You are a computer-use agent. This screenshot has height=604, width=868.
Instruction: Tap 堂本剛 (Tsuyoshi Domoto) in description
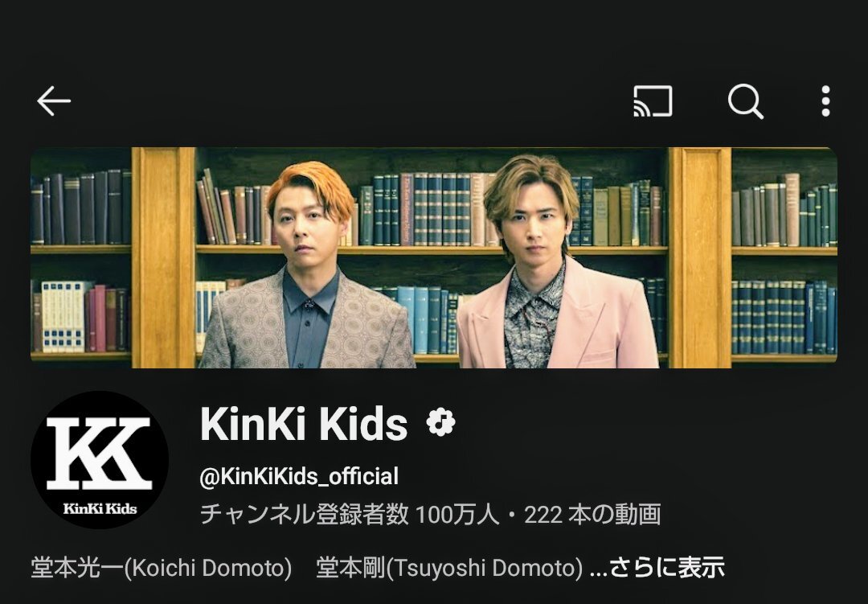pyautogui.click(x=449, y=568)
